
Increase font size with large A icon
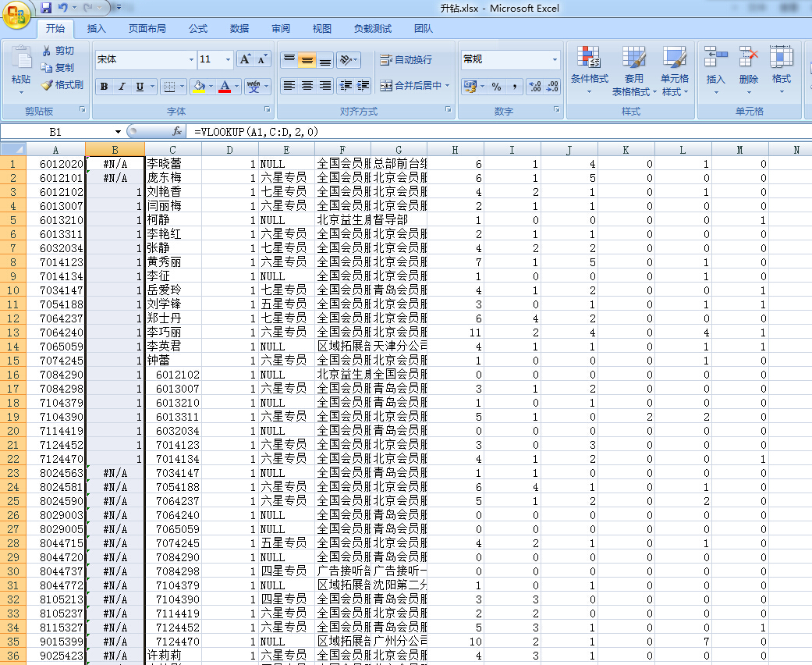[x=245, y=59]
